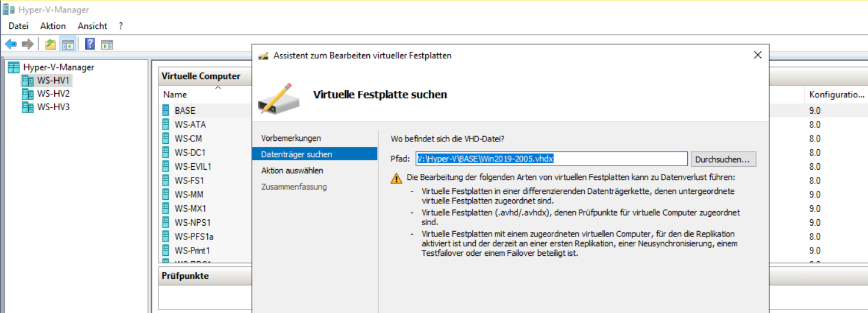Click the Prüfpunkte section header

coord(185,275)
